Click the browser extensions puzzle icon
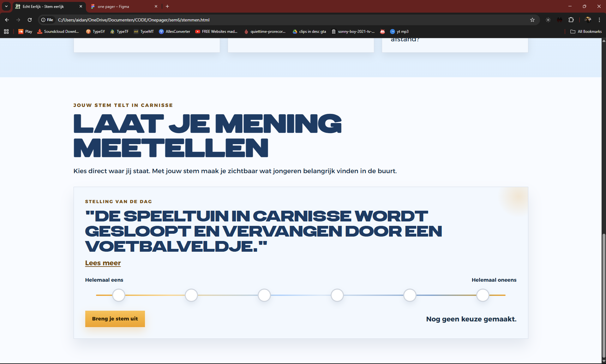Viewport: 606px width, 364px height. point(571,20)
